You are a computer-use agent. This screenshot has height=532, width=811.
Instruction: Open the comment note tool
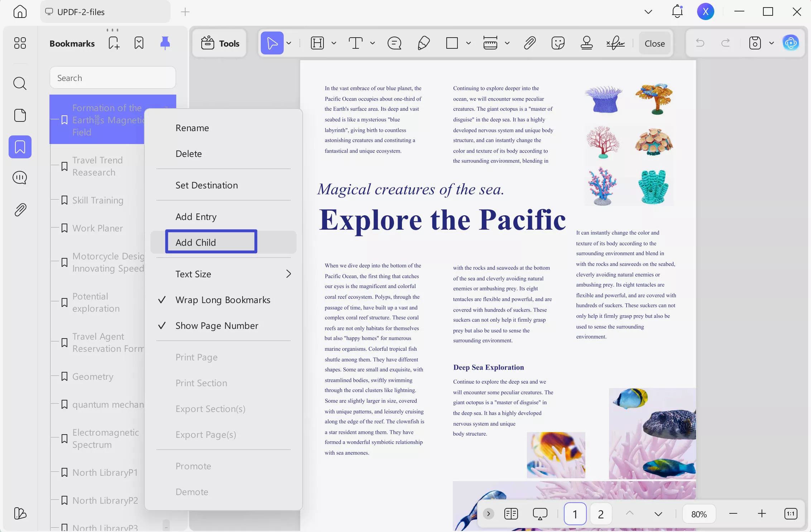394,43
